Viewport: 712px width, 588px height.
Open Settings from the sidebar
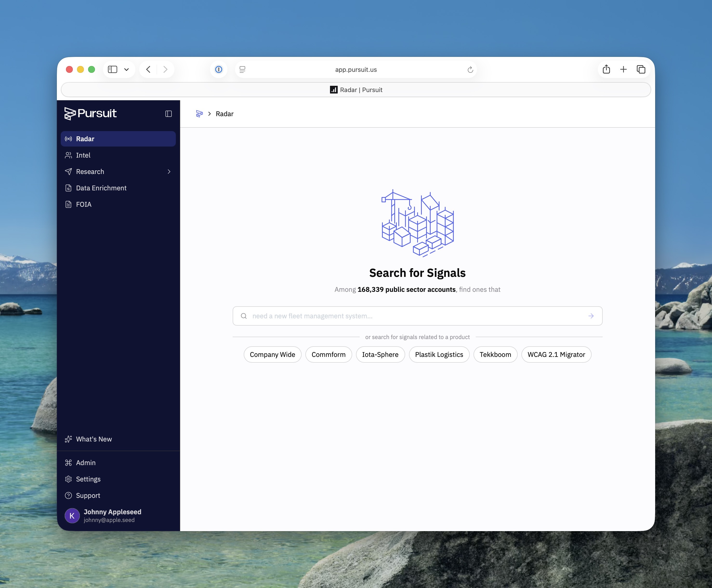point(88,479)
